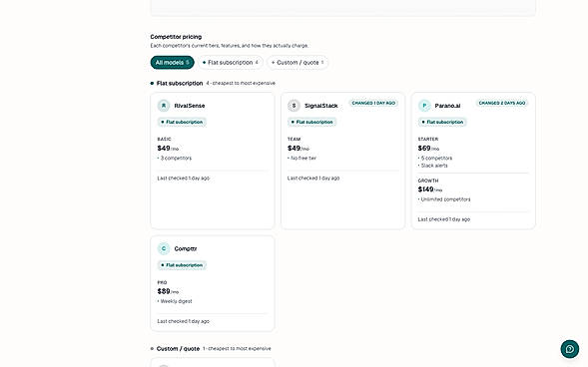Open the Compttr competitor name
Viewport: 588px width, 367px height.
[186, 248]
